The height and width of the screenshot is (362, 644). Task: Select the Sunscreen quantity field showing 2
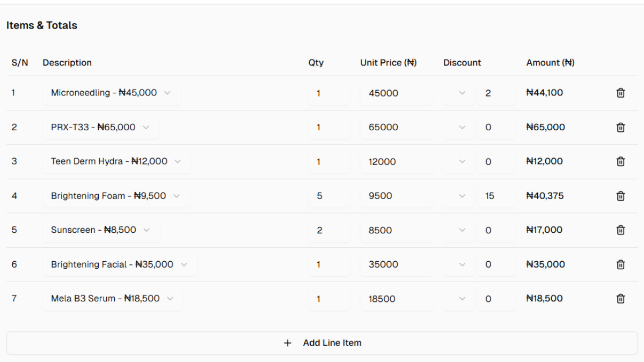coord(329,230)
